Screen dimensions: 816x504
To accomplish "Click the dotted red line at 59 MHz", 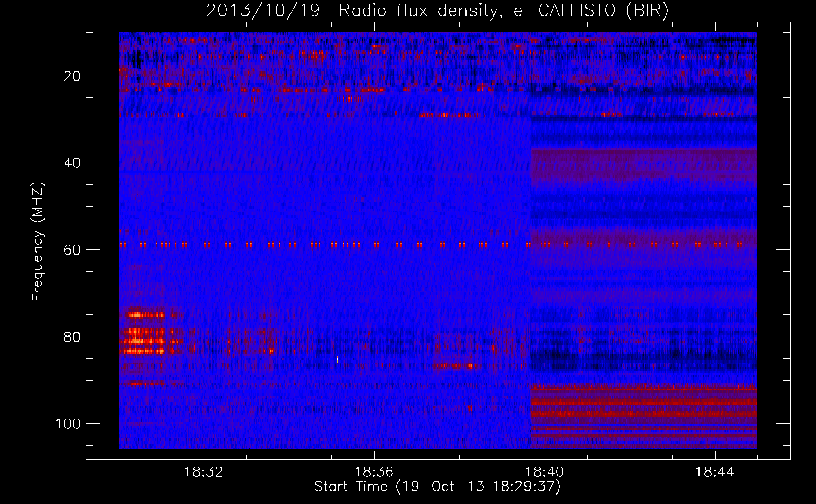I will click(438, 245).
